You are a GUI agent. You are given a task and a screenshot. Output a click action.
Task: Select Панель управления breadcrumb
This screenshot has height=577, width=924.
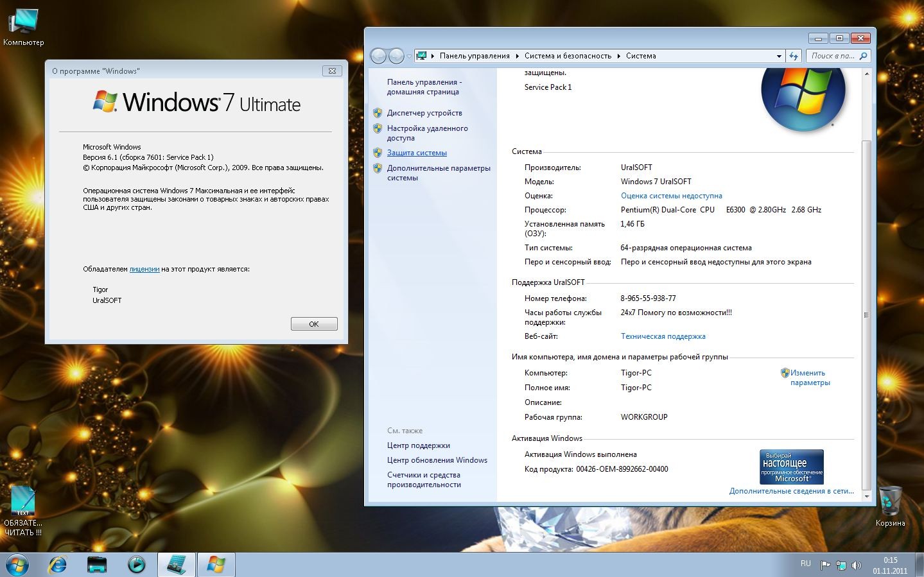475,56
